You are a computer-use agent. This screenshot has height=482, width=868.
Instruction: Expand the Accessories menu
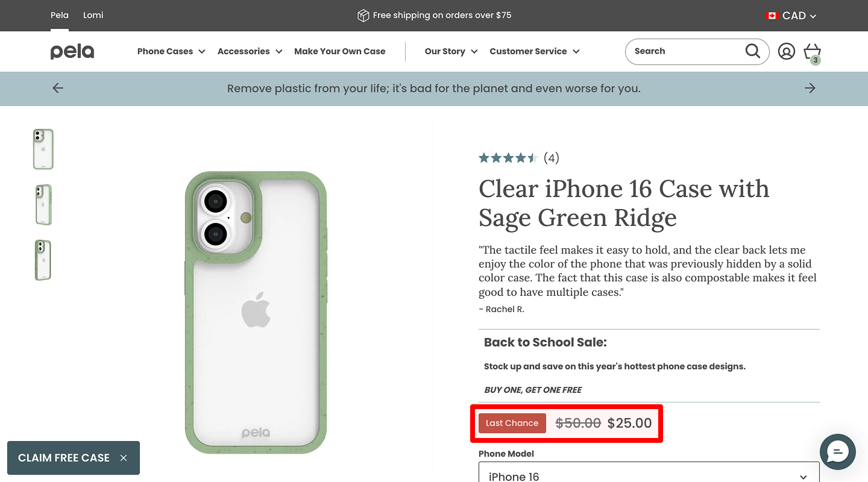click(x=250, y=52)
